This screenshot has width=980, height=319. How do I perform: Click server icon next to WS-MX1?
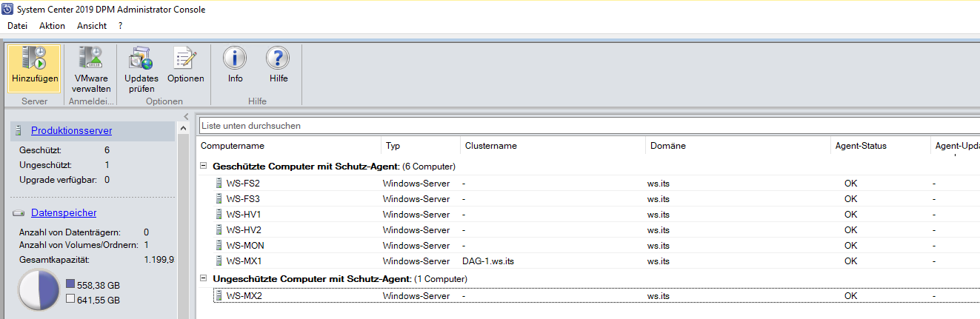click(219, 261)
